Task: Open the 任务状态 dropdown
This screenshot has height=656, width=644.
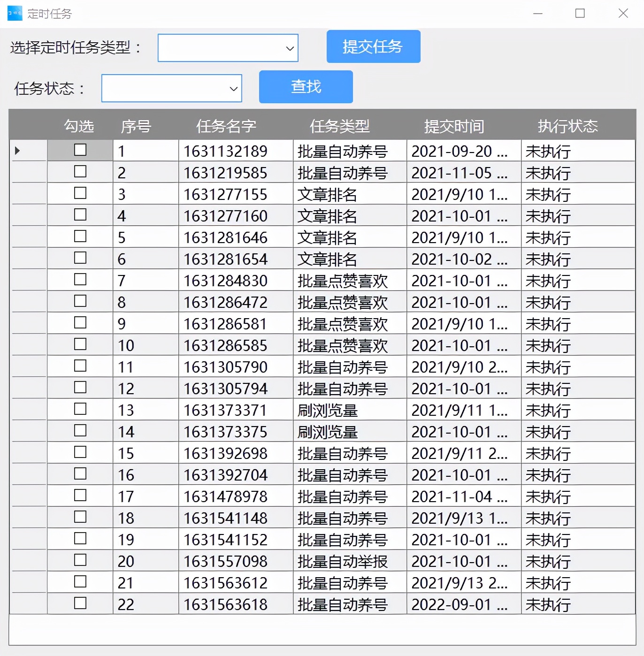Action: (172, 88)
